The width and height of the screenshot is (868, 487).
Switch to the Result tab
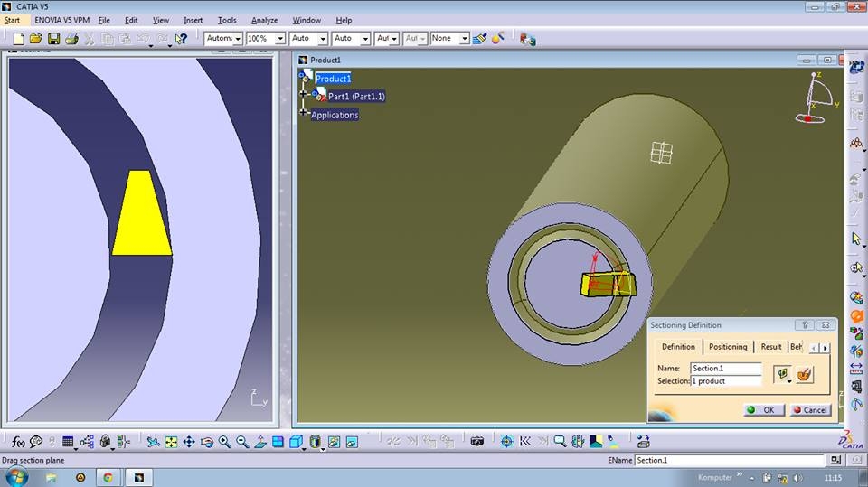771,347
